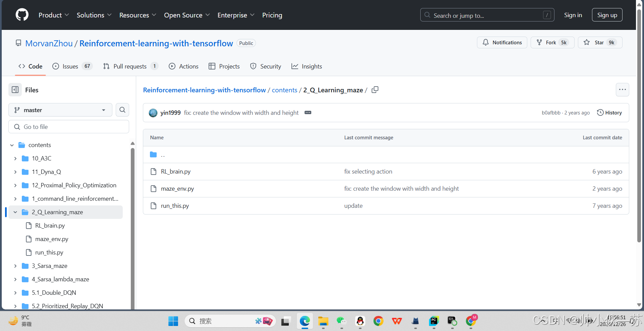Click the page vertical scrollbar
This screenshot has height=331, width=644.
(x=639, y=126)
